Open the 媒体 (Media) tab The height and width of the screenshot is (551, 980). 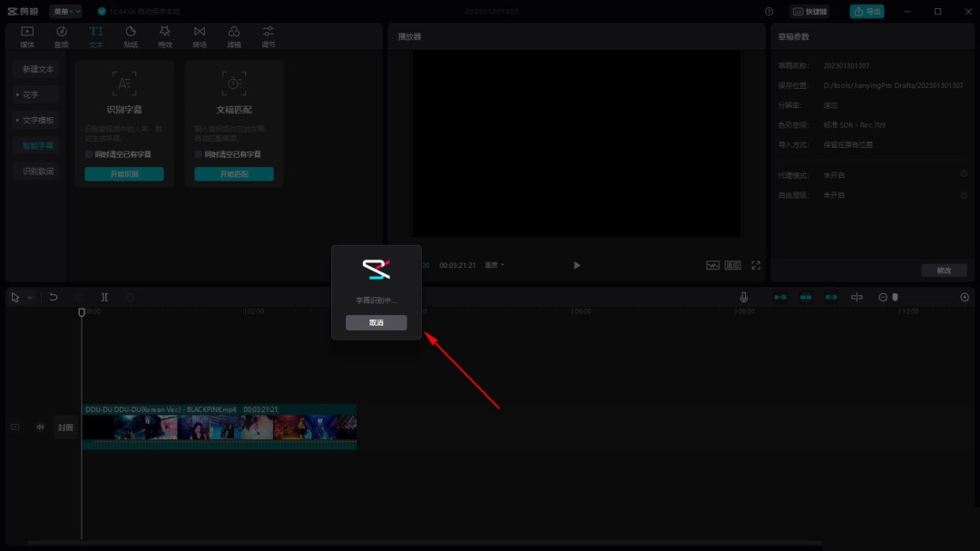27,36
